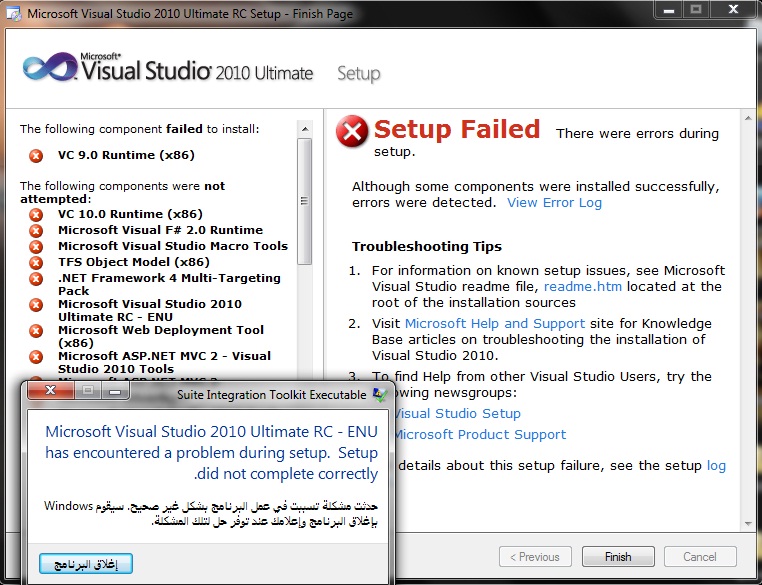The height and width of the screenshot is (585, 762).
Task: Click the right pane scrollbar down arrow
Action: pyautogui.click(x=748, y=523)
